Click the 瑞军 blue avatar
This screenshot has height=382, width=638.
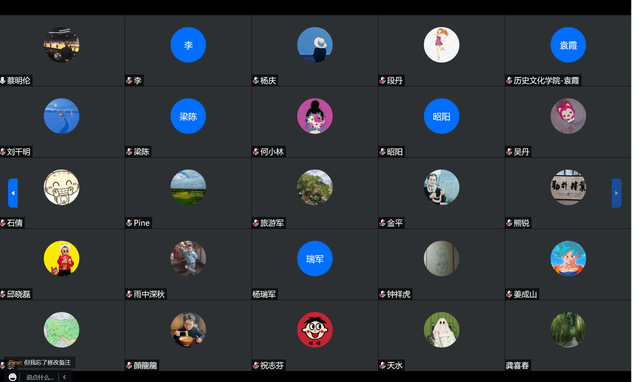pyautogui.click(x=315, y=259)
